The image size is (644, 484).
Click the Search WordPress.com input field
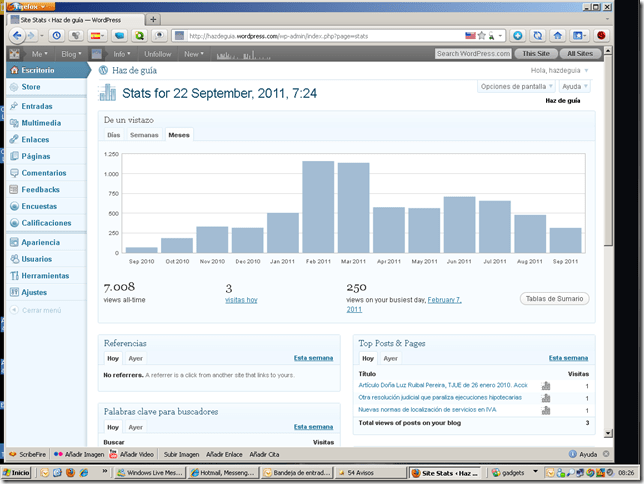(x=475, y=54)
